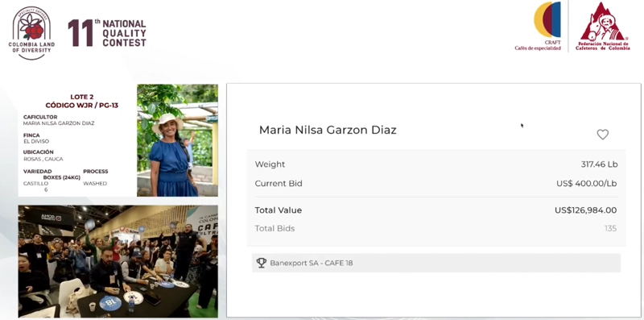Click the FINCA label
The height and width of the screenshot is (320, 644).
[31, 135]
